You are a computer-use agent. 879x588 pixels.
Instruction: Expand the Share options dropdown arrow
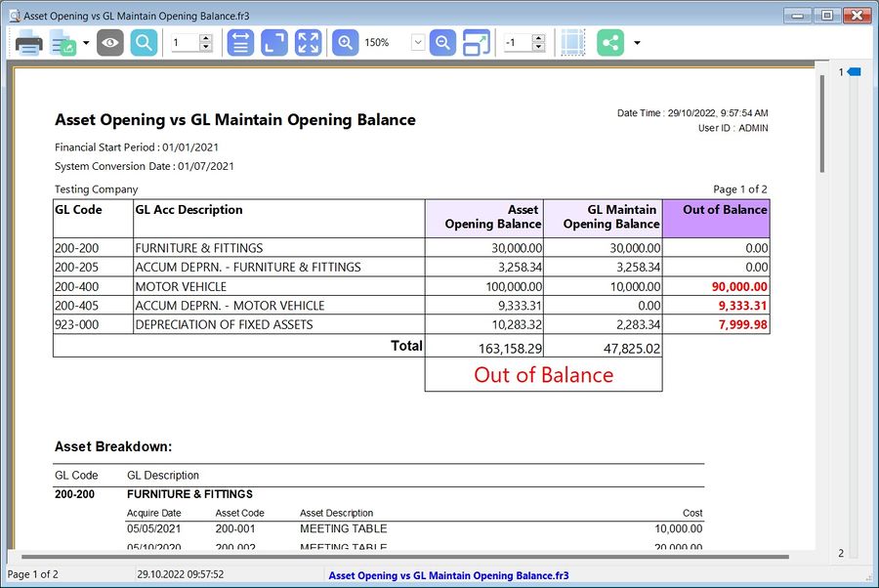(x=637, y=43)
